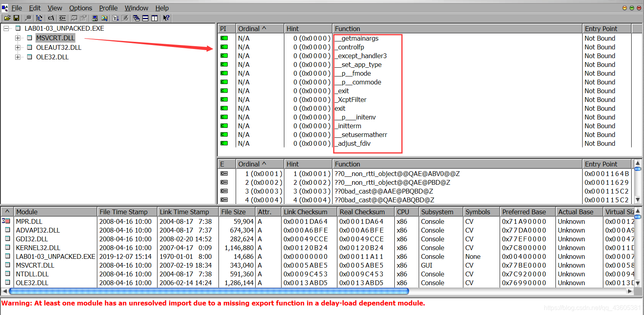This screenshot has height=315, width=644.
Task: Expand the OLEAUT32.DLL tree node
Action: 18,47
